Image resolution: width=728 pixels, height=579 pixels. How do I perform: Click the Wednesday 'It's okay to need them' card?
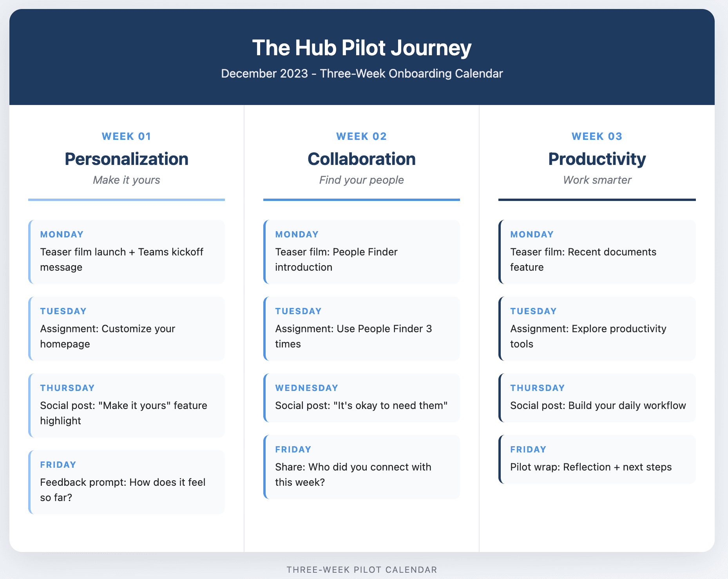point(362,398)
